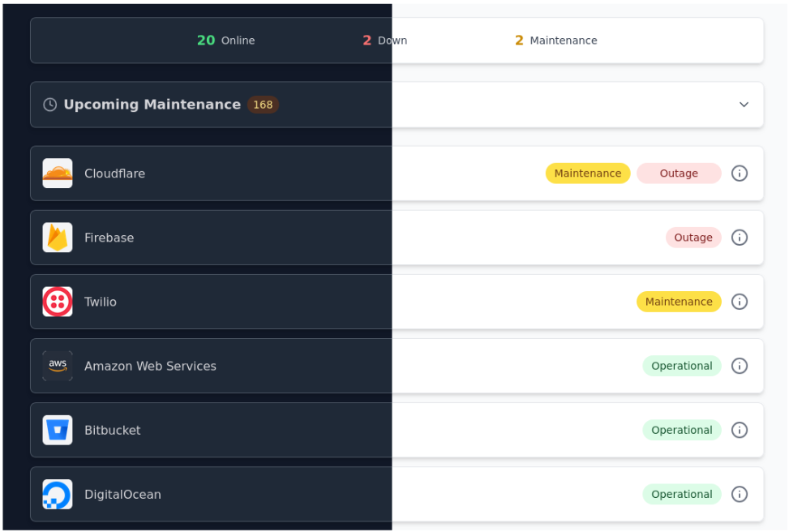Click the Twilio red circle logo

point(58,302)
